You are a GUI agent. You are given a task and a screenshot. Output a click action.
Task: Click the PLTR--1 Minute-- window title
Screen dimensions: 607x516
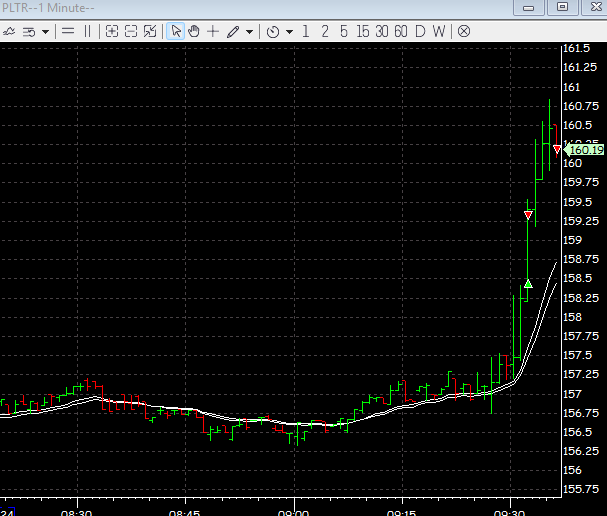click(x=48, y=8)
